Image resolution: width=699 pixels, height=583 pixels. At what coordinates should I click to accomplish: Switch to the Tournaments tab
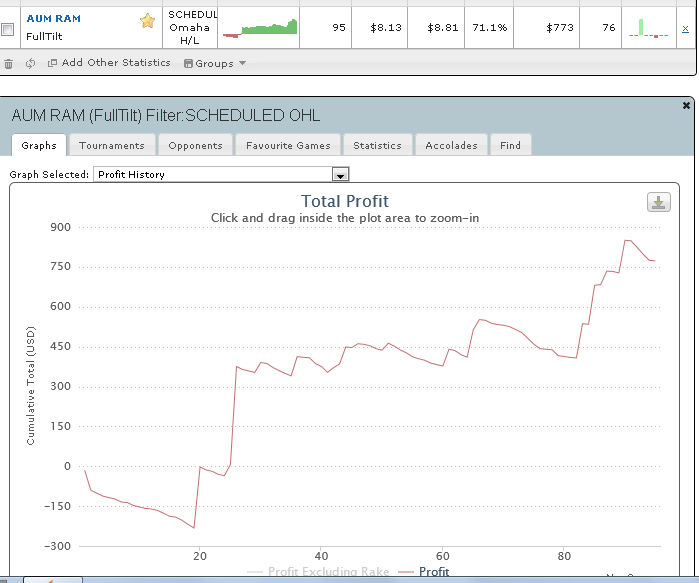tap(112, 145)
